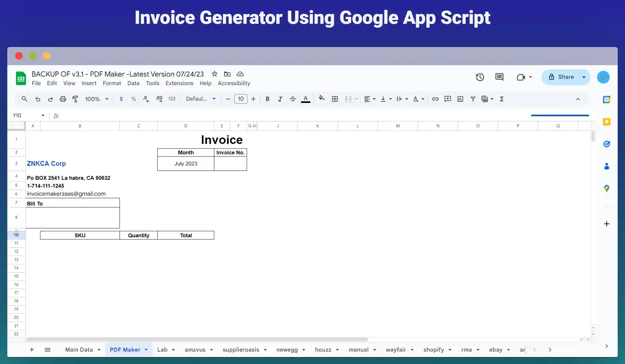Click the print icon in toolbar

click(x=62, y=99)
